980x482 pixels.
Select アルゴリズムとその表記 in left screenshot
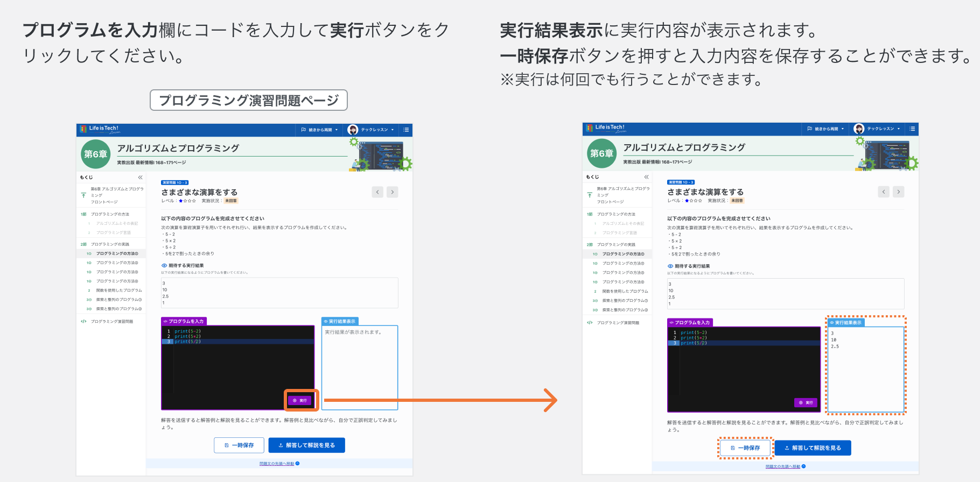(x=117, y=224)
